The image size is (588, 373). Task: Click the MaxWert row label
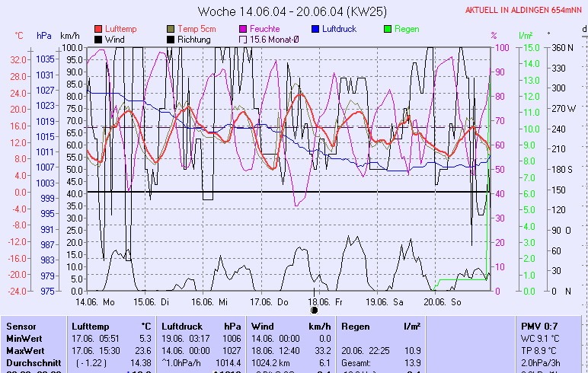coord(24,350)
